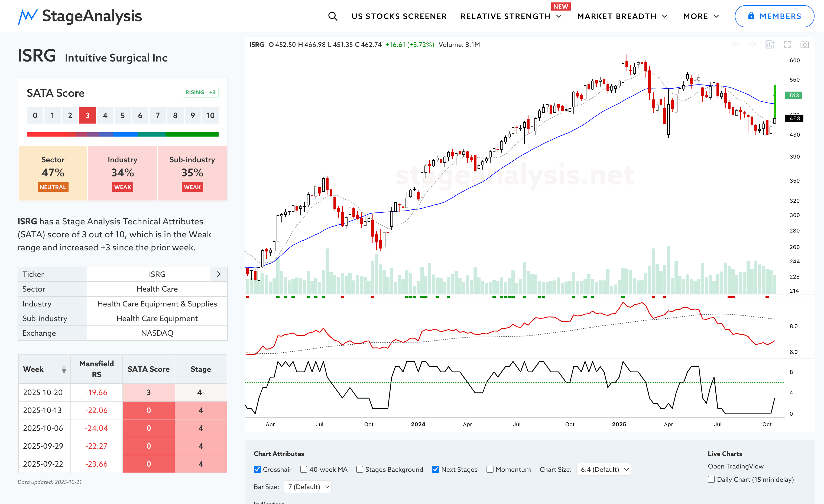
Task: Click the chart screenshot camera icon
Action: [804, 44]
